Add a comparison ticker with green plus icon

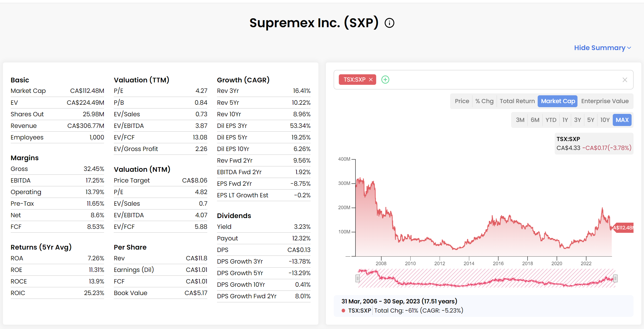pos(385,80)
